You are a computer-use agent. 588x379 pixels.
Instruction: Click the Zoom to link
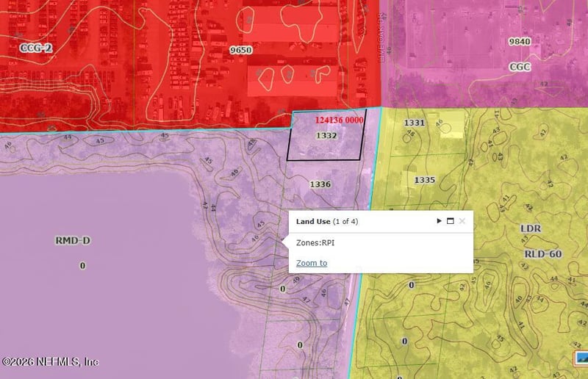[x=312, y=263]
